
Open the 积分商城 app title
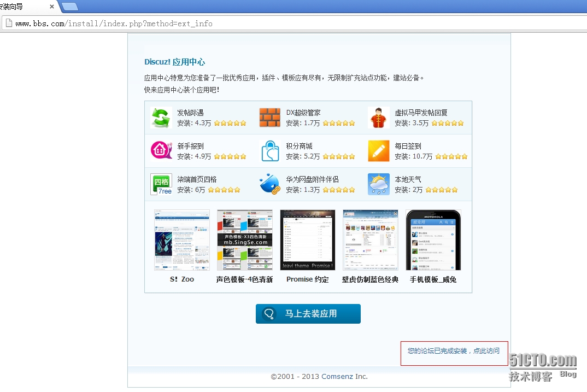click(299, 146)
